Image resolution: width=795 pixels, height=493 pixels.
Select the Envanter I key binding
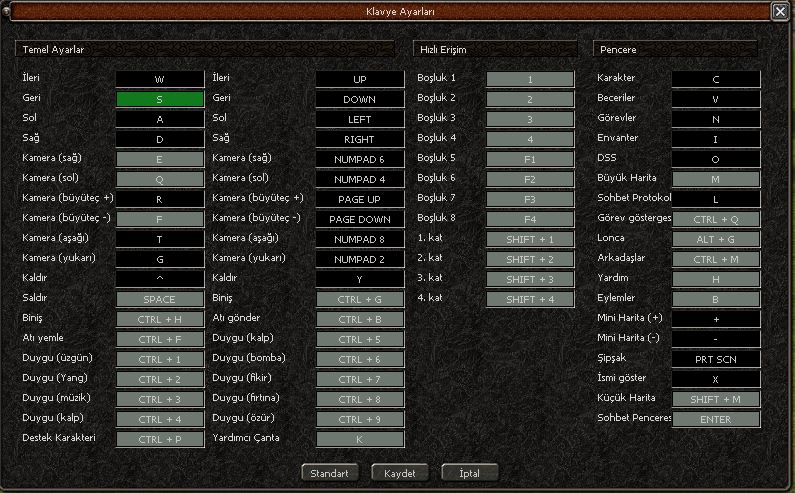(715, 139)
